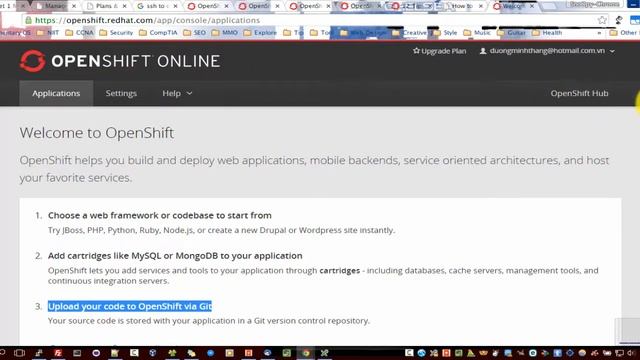Click 'Add cartridges like MySQL or MongoDB' heading
Screen dimensions: 640x360
(x=175, y=256)
